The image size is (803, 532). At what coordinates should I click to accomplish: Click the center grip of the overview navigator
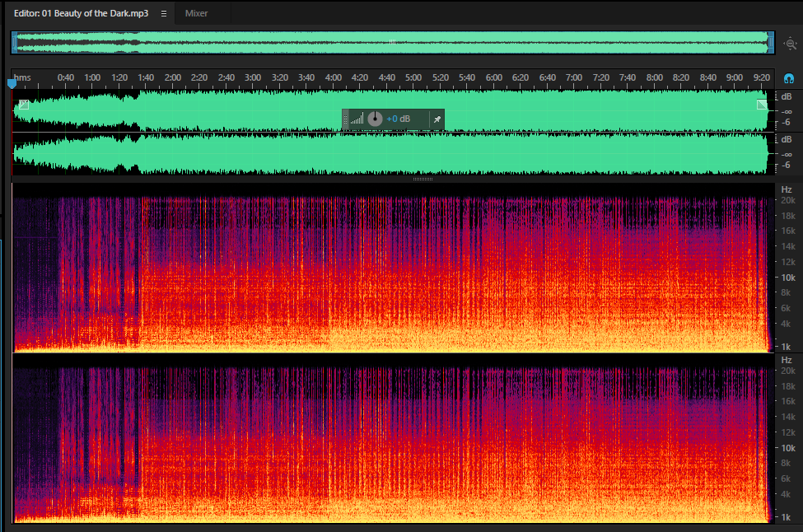coord(392,42)
